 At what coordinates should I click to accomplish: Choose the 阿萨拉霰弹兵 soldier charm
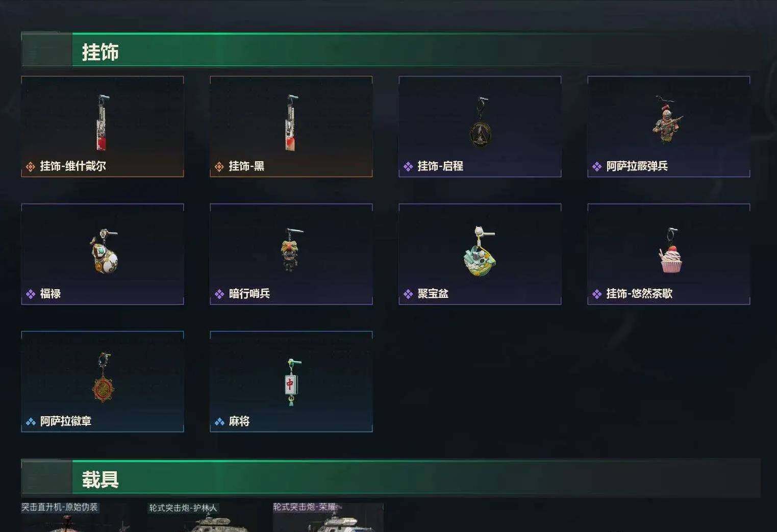tap(668, 120)
